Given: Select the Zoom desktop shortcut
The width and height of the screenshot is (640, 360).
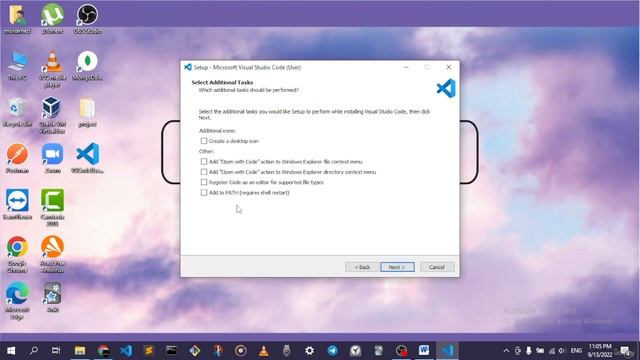Looking at the screenshot, I should coord(52,158).
